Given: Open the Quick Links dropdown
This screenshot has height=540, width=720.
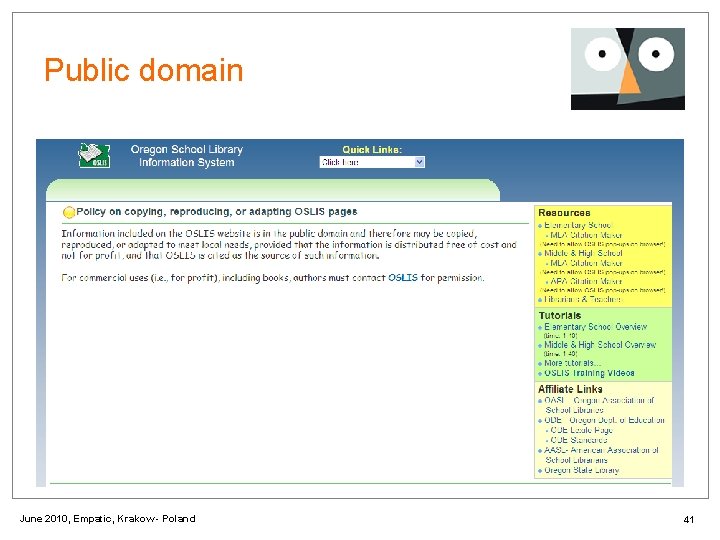Looking at the screenshot, I should 372,162.
